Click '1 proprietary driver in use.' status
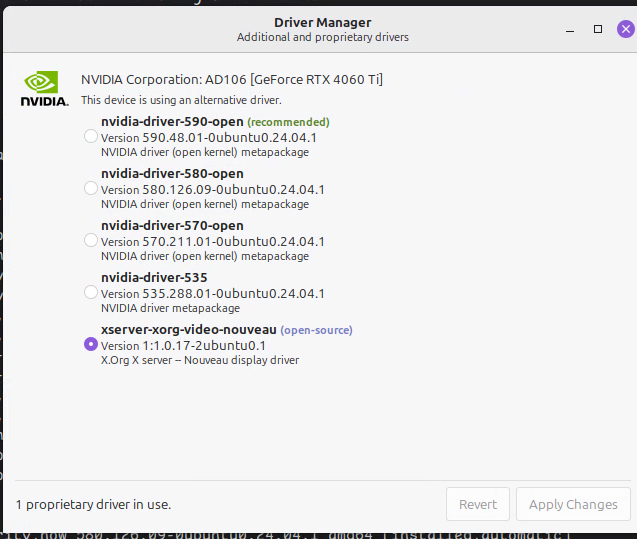Image resolution: width=637 pixels, height=539 pixels. (x=93, y=504)
